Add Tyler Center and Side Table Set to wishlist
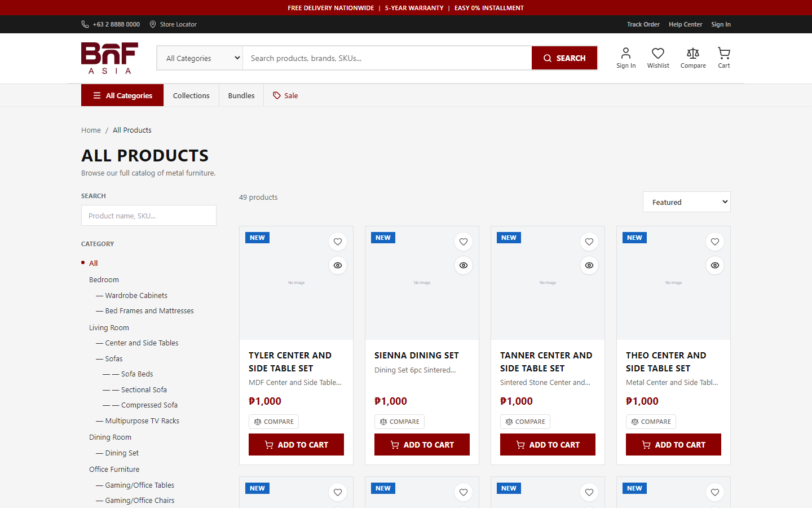 [338, 242]
